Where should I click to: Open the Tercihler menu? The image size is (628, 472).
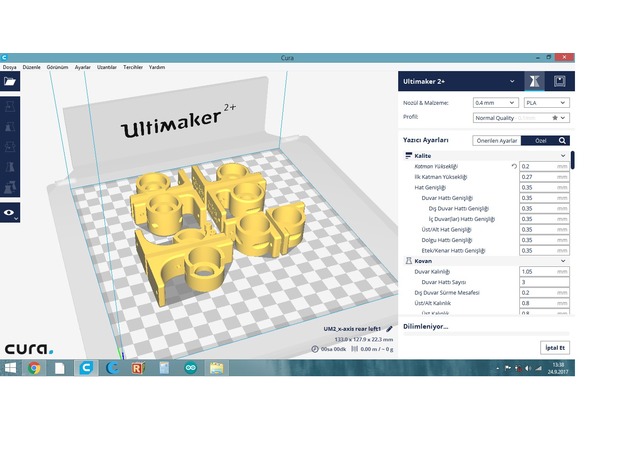point(133,67)
